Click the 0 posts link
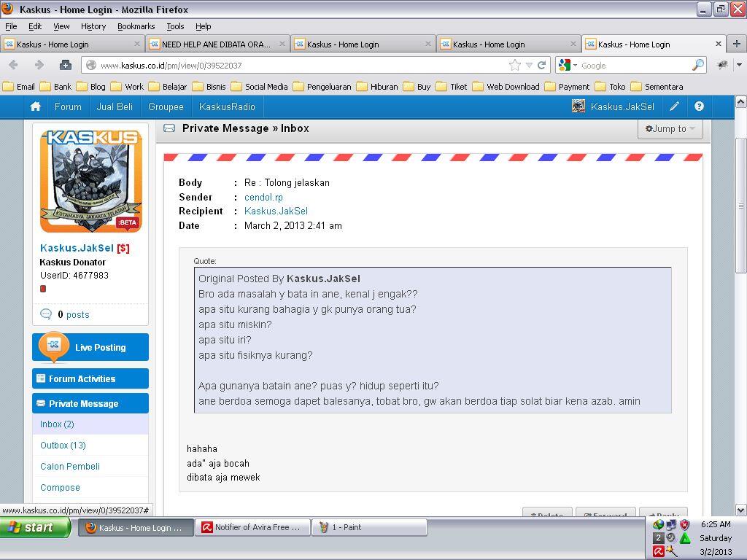This screenshot has height=560, width=747. pyautogui.click(x=74, y=314)
